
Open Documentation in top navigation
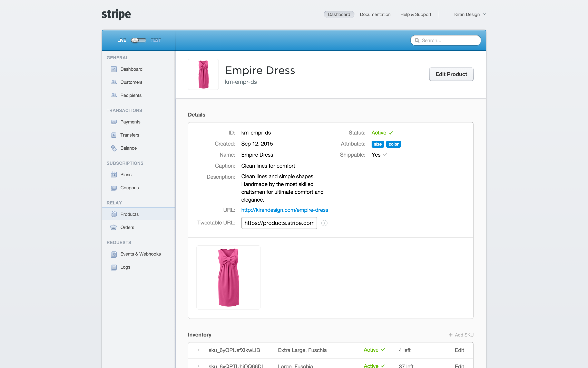pos(375,14)
